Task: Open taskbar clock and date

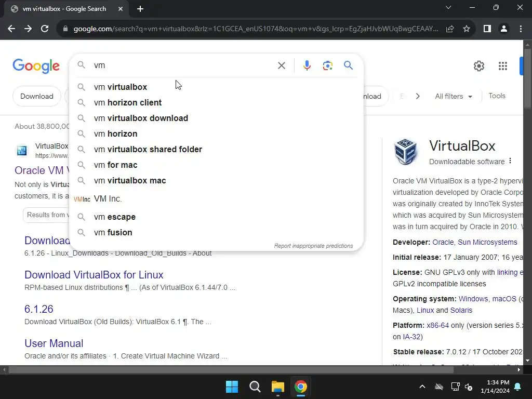Action: 495,387
